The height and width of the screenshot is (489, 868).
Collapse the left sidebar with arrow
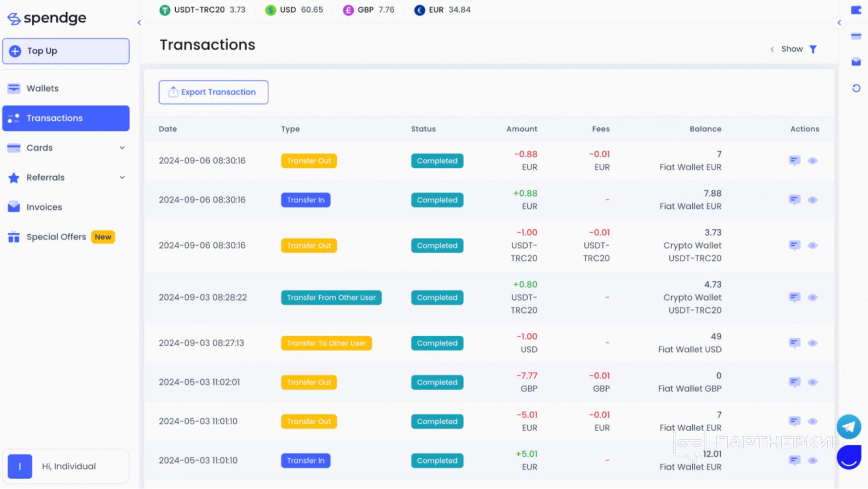coord(139,23)
